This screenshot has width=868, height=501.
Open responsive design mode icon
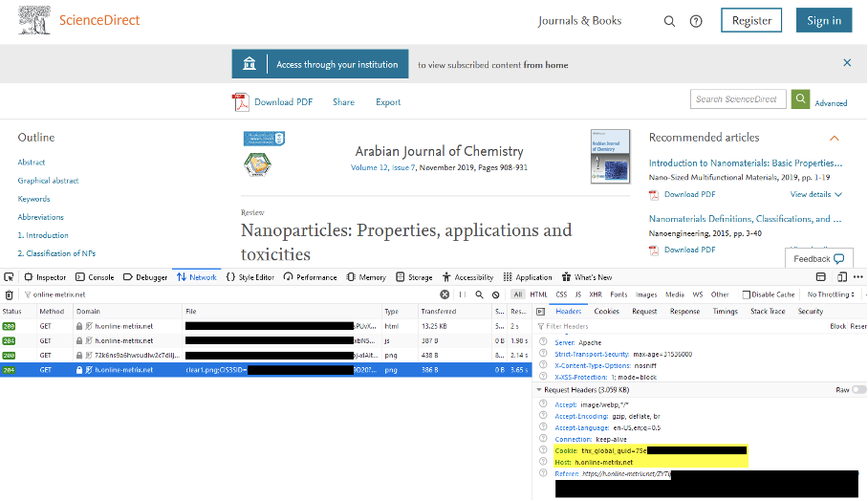pos(842,277)
